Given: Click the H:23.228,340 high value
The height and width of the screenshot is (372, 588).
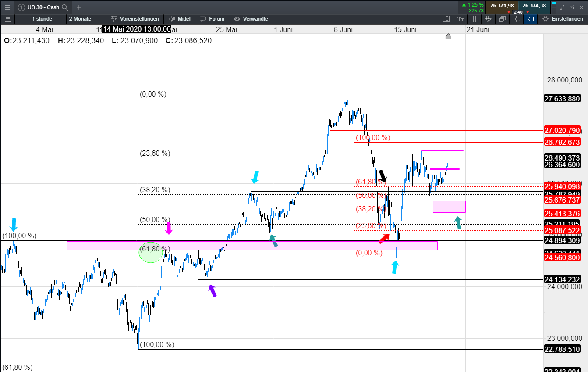Looking at the screenshot, I should 81,40.
